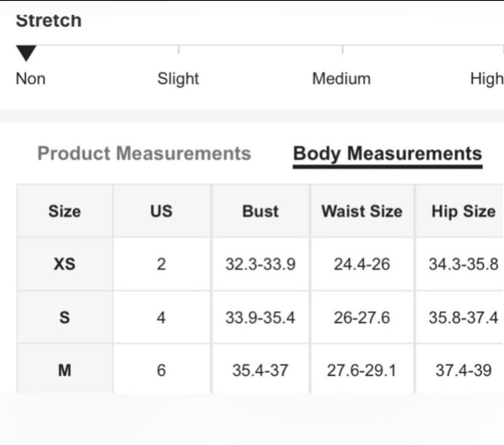Select the S size row label
Viewport: 504px width, 445px height.
click(65, 318)
